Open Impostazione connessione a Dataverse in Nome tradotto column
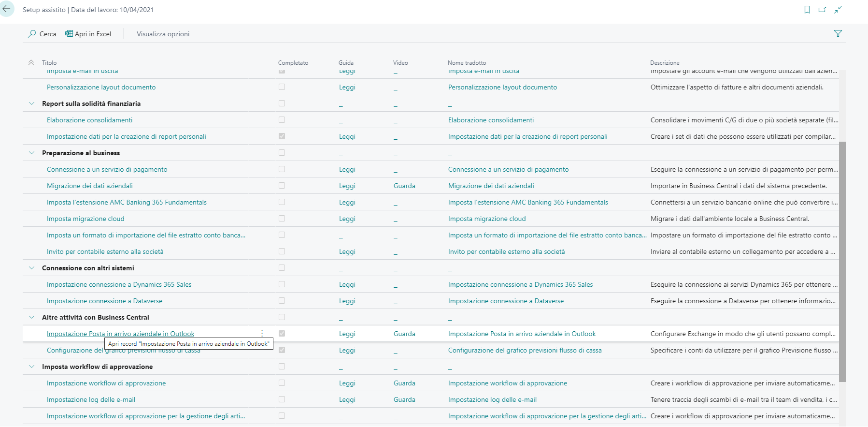Viewport: 868px width, 427px height. tap(506, 301)
